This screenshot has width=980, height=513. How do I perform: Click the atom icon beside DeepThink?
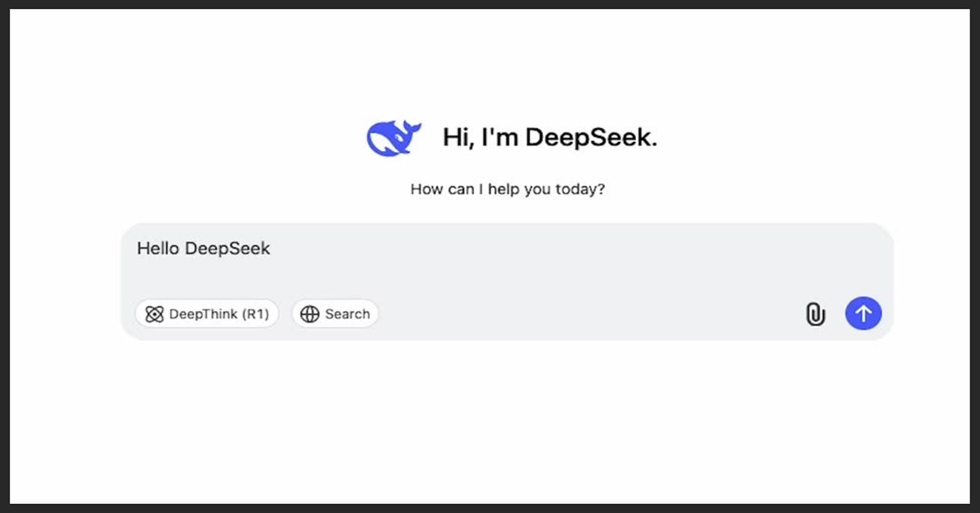154,314
